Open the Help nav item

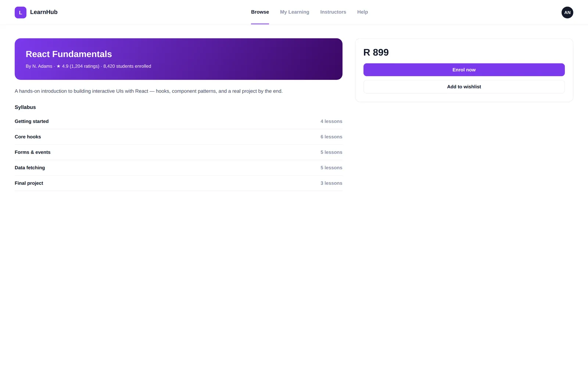362,12
